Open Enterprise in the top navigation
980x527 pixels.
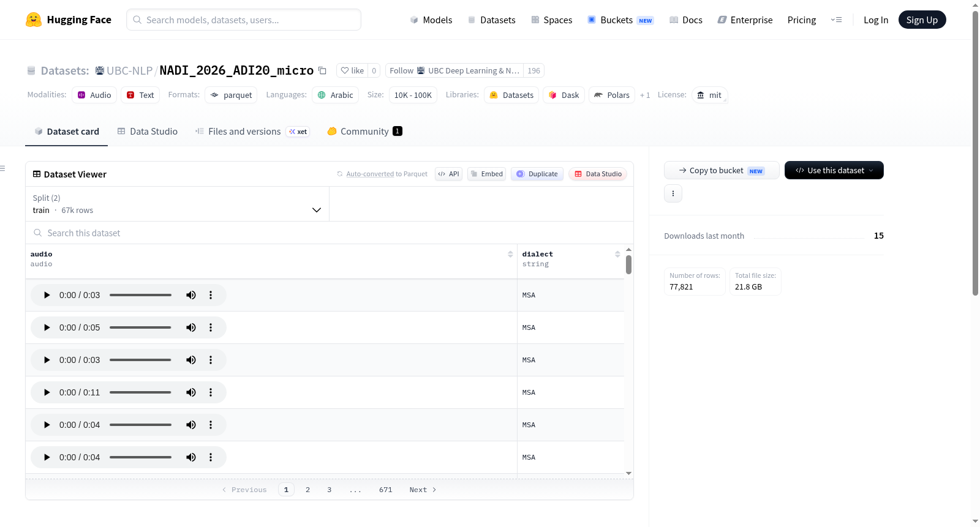[745, 20]
